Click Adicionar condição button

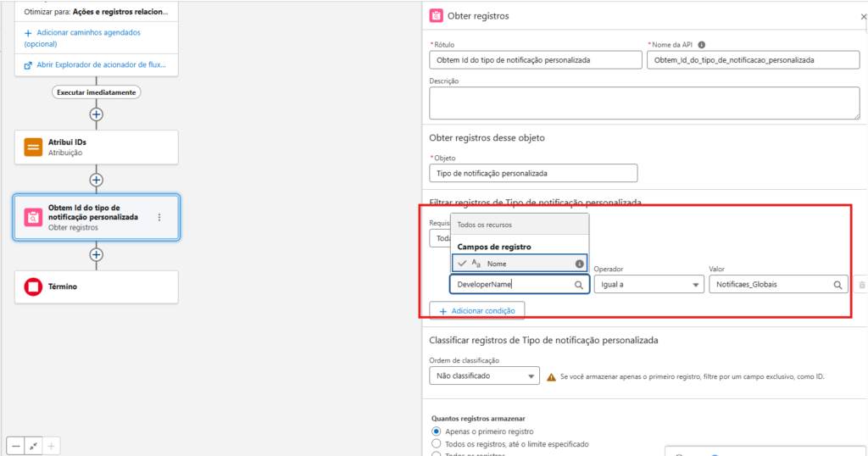(477, 311)
